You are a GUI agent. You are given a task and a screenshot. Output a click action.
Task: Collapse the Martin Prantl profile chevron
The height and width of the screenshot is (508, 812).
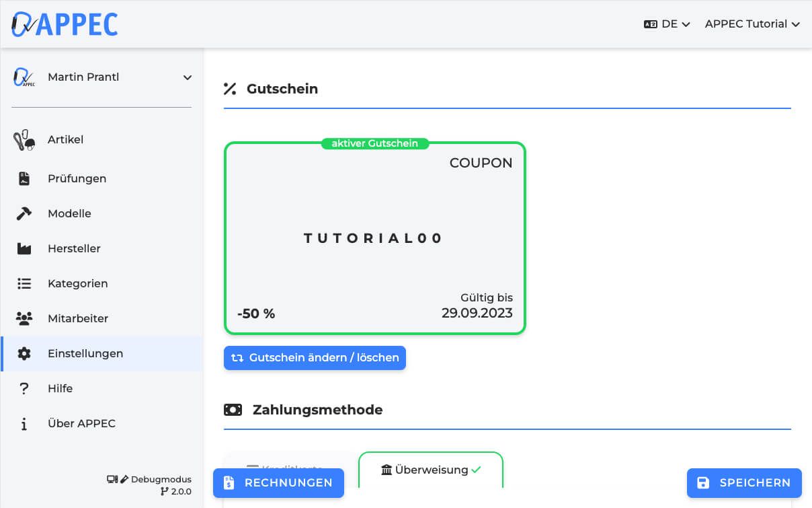pos(187,77)
